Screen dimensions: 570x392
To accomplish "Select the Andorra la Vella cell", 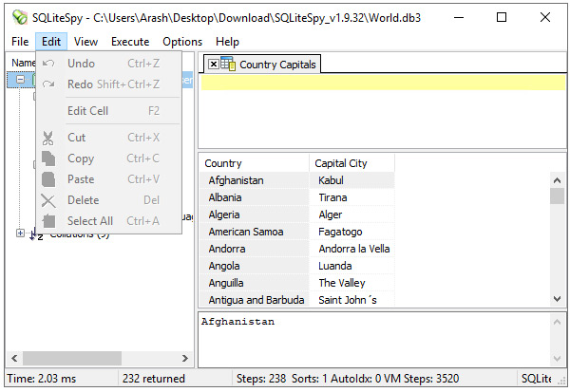I will [x=351, y=249].
